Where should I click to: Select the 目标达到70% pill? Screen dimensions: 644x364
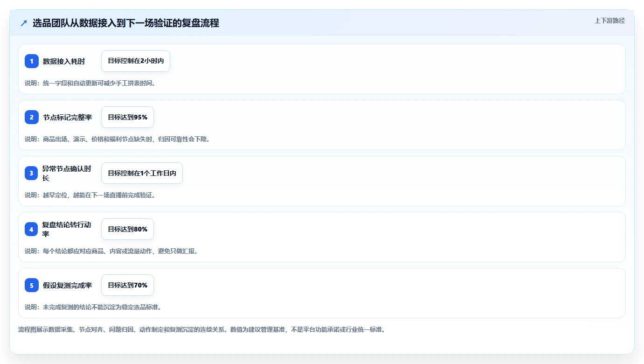[x=127, y=285]
